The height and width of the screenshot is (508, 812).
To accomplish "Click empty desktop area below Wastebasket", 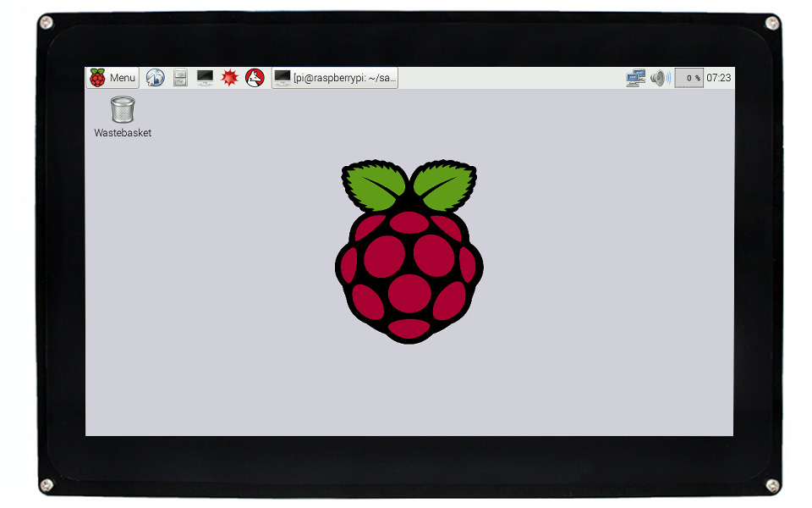I will [123, 254].
